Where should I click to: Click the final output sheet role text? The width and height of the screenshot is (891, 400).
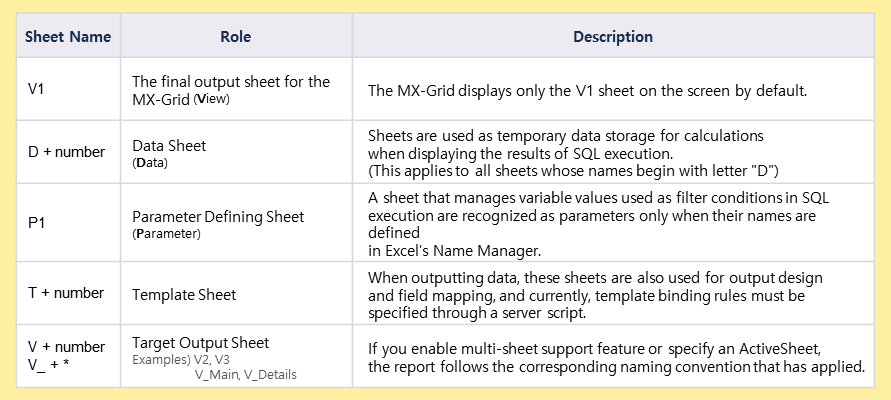(230, 82)
